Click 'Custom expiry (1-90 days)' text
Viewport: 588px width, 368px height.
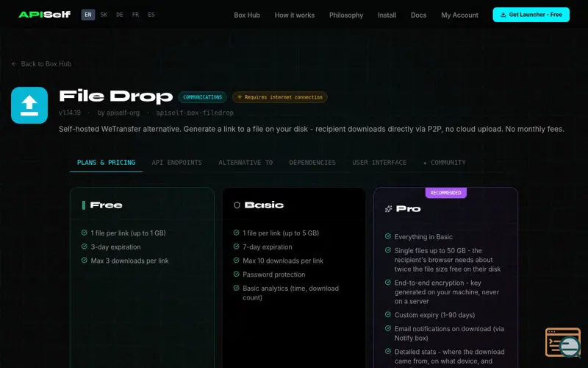coord(434,315)
